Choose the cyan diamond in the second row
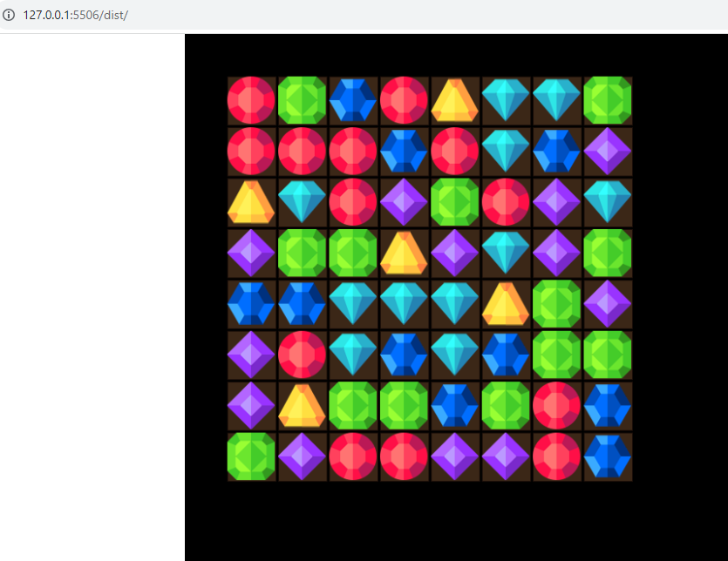 (x=506, y=151)
